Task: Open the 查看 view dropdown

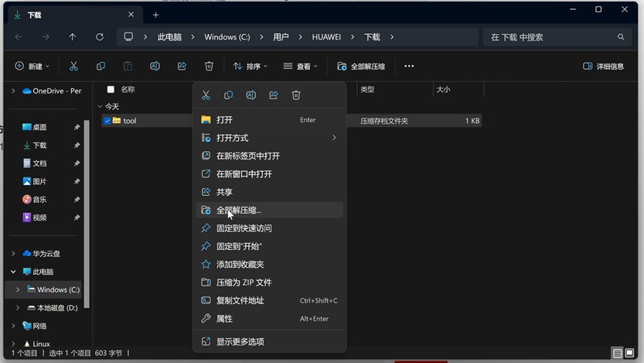Action: tap(301, 67)
